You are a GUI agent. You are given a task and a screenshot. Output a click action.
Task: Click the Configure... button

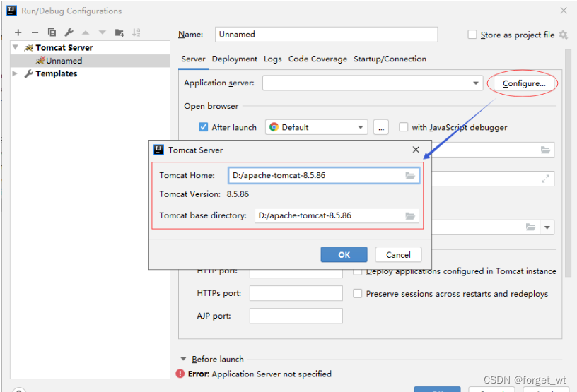(524, 83)
